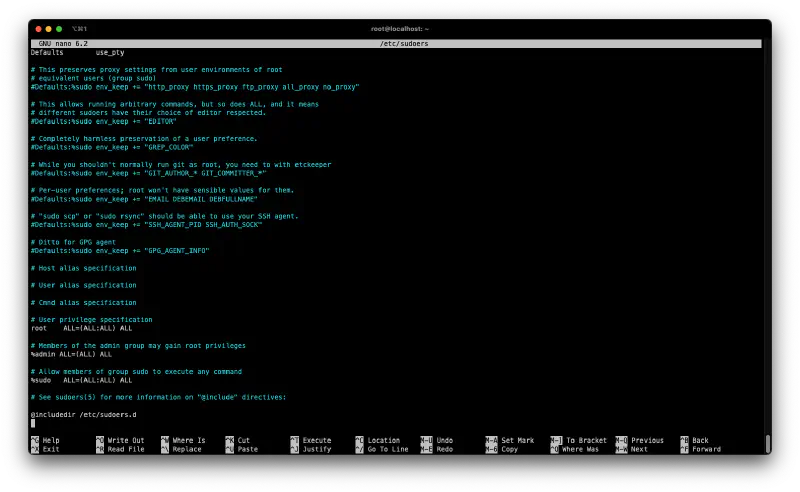Click the Replace shortcut in footer

[182, 449]
